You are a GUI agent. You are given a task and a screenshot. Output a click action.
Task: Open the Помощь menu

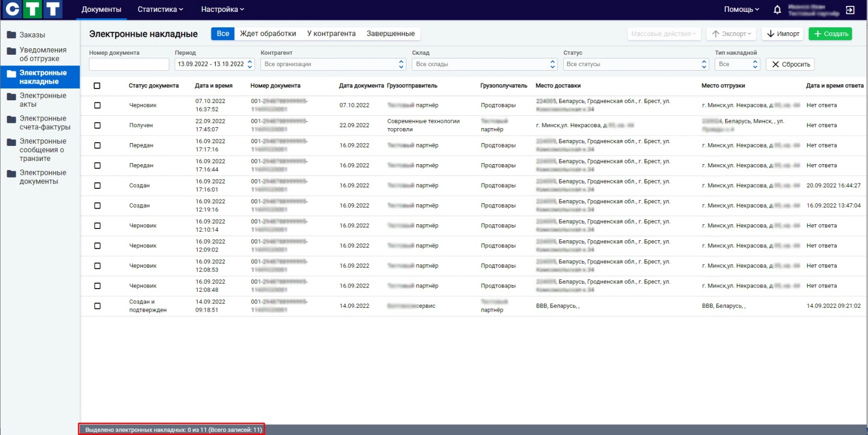[x=741, y=10]
